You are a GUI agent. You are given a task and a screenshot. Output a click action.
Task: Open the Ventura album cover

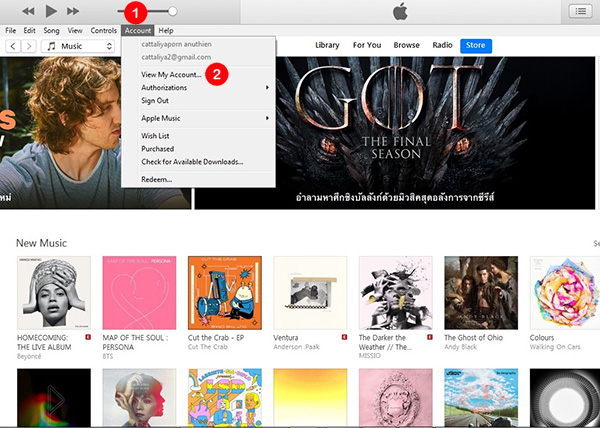pos(310,292)
